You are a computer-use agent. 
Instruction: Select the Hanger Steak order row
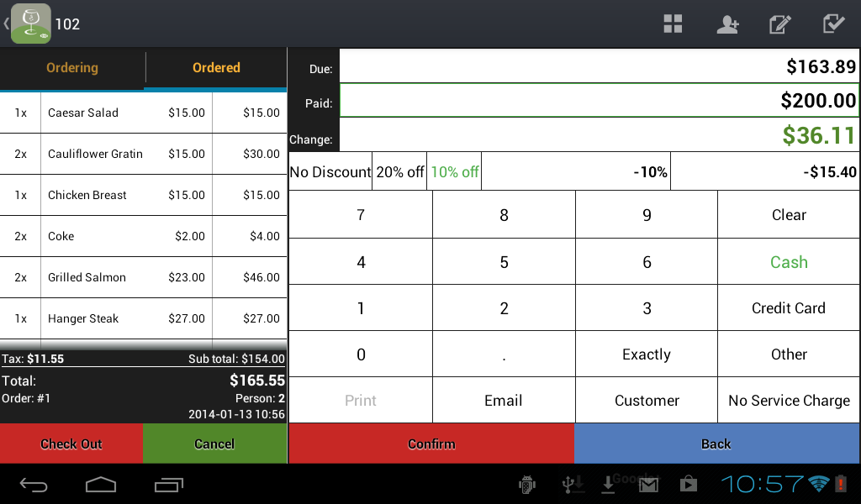point(143,318)
